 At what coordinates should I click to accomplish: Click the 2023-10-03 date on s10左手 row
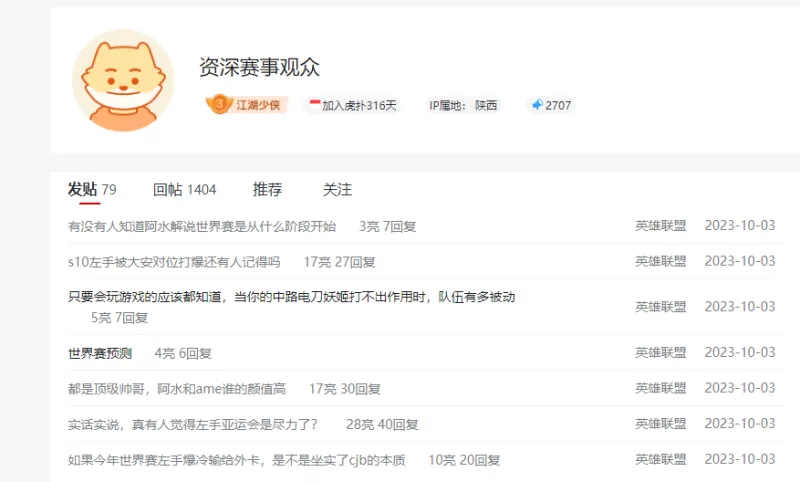[740, 261]
